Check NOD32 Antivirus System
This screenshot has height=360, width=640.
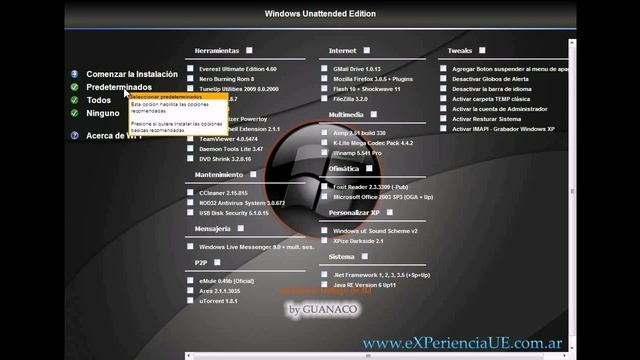click(190, 202)
